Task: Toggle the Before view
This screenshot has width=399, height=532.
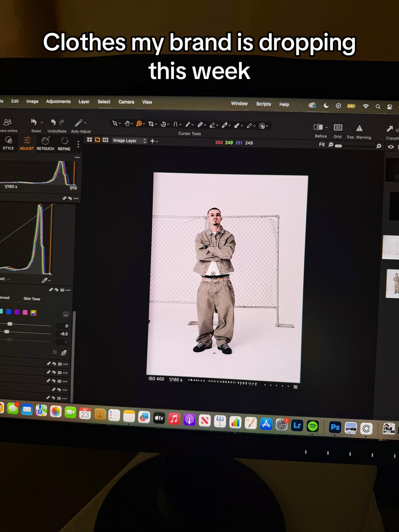Action: click(x=318, y=127)
